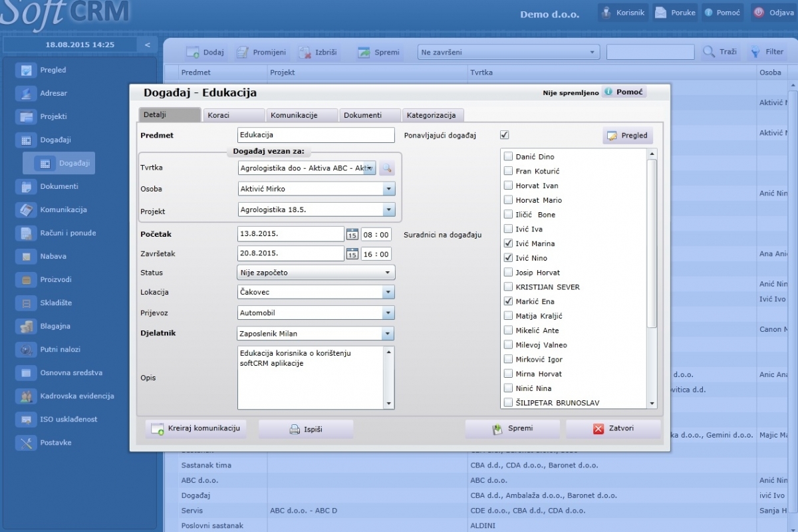Switch to the Koraci tab
Image resolution: width=798 pixels, height=532 pixels.
coord(233,115)
